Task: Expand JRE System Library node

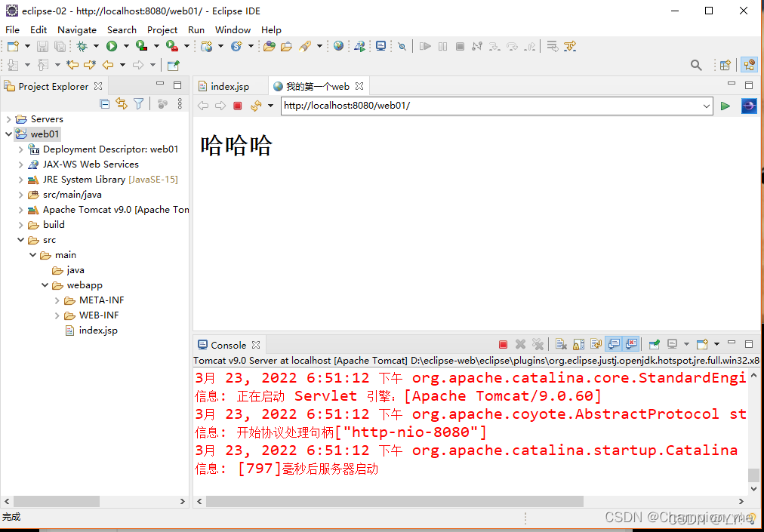Action: (20, 180)
